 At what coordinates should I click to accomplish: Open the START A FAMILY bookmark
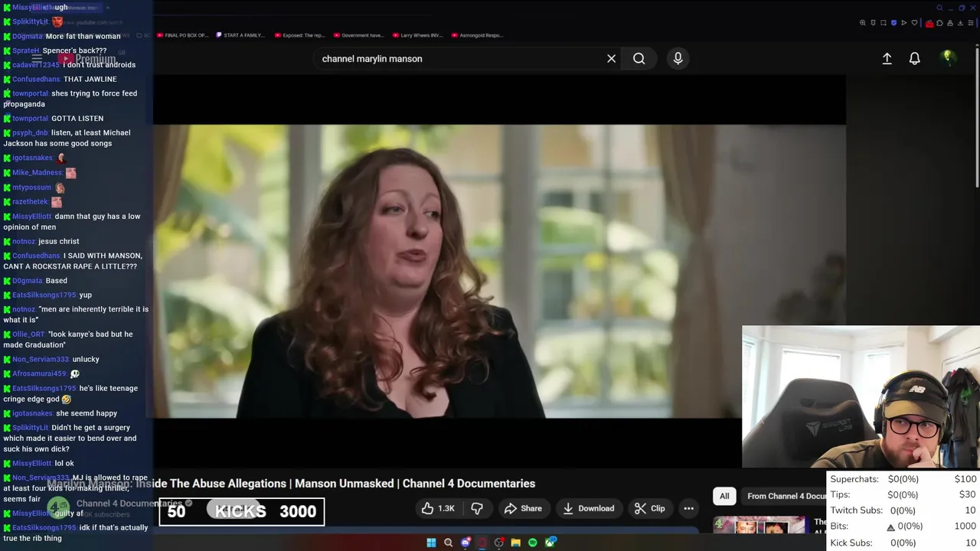point(240,35)
